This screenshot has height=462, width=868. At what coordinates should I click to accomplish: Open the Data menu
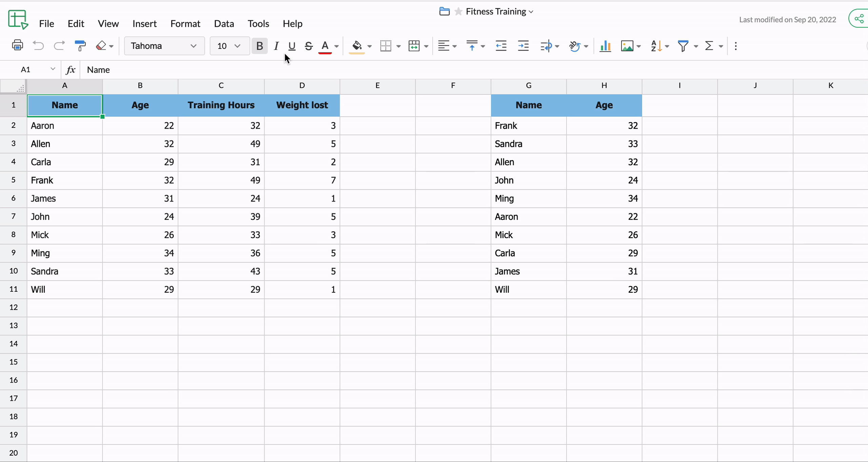tap(224, 23)
